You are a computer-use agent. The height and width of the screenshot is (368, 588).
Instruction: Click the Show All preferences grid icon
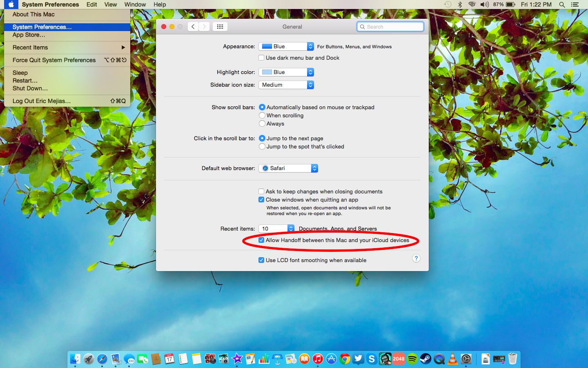tap(220, 26)
